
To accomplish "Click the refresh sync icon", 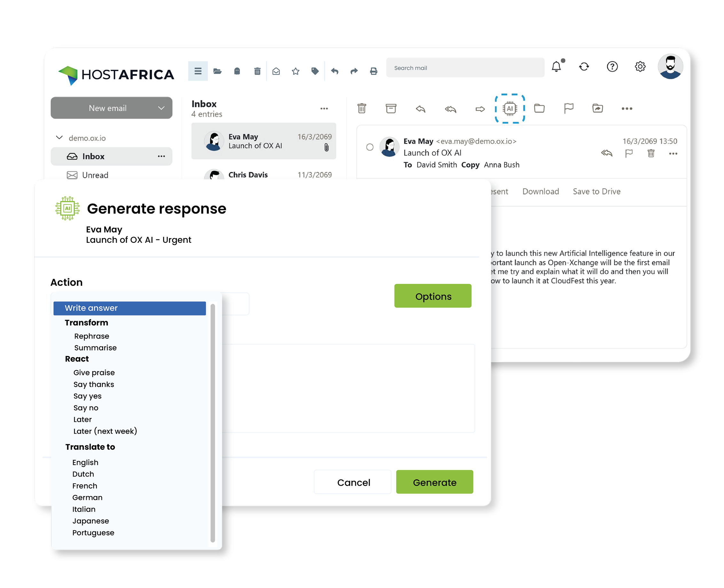I will (584, 67).
